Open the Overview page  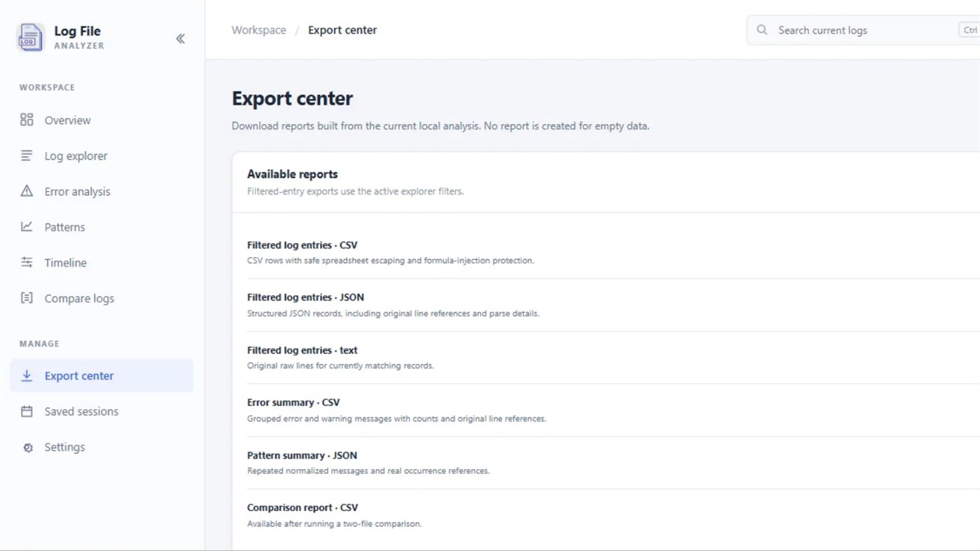pos(102,120)
